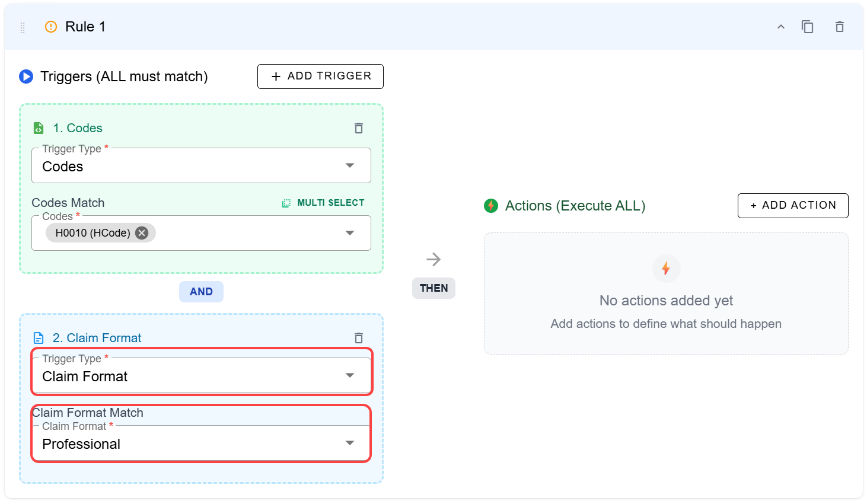Click the green Actions lightning icon
This screenshot has width=867, height=504.
[x=491, y=206]
